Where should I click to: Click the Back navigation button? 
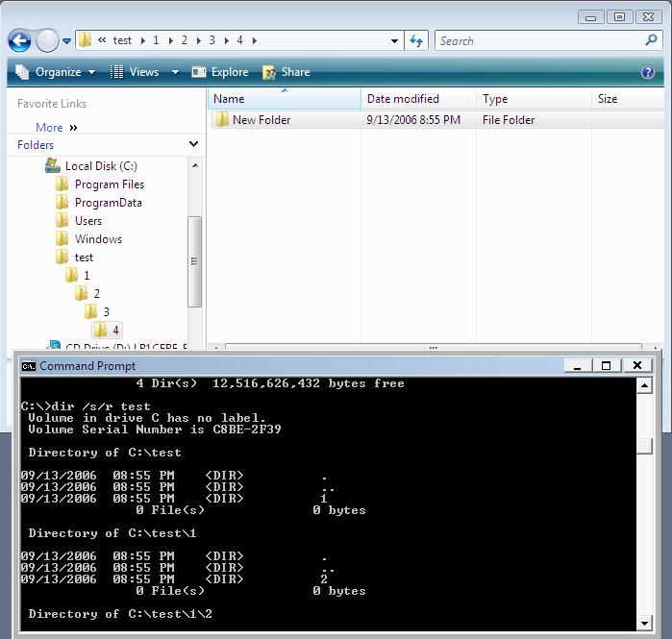pyautogui.click(x=19, y=41)
